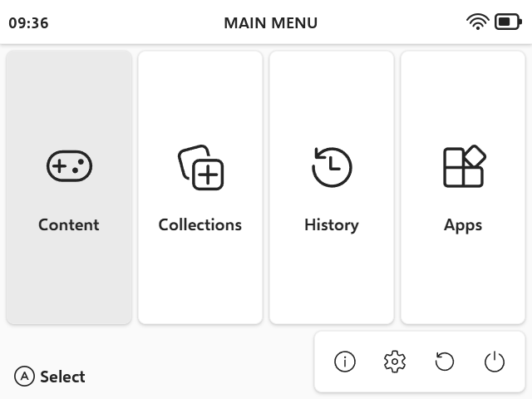Open the Collections stacked-plus icon

click(x=200, y=167)
